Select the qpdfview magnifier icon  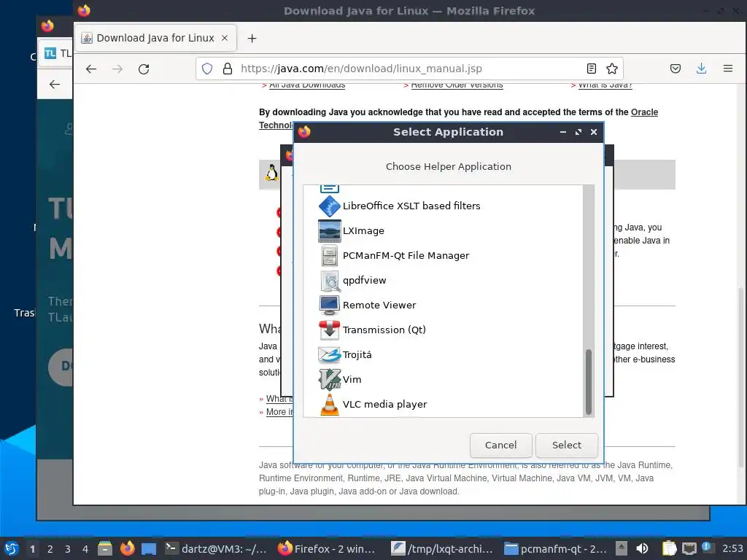(x=329, y=281)
